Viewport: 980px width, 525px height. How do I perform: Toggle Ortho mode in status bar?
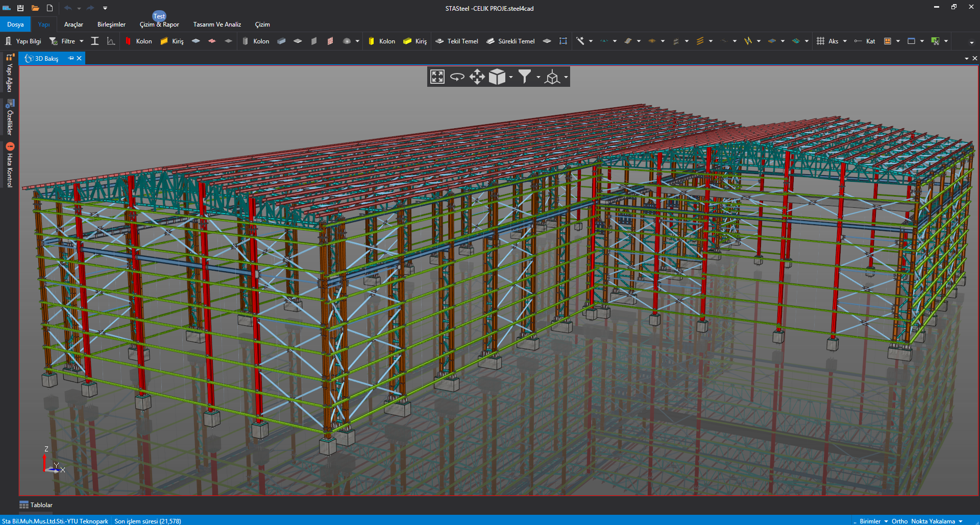point(899,521)
